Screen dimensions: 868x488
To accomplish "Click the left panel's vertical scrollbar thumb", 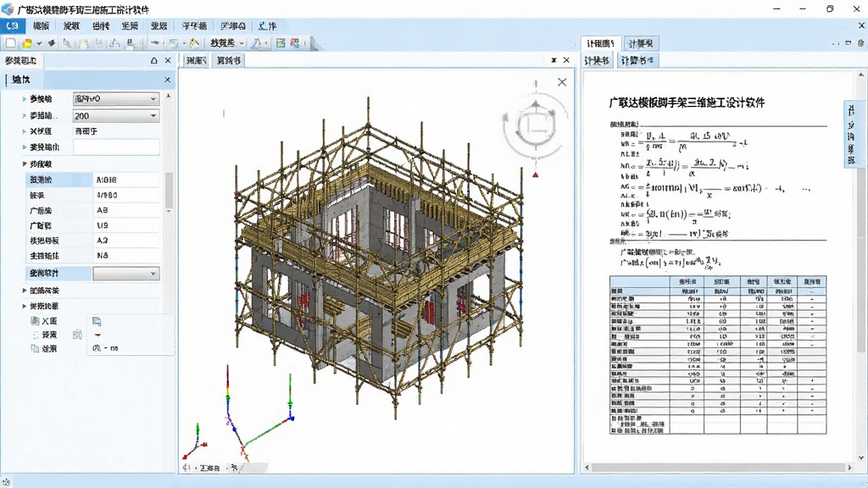I will point(169,191).
